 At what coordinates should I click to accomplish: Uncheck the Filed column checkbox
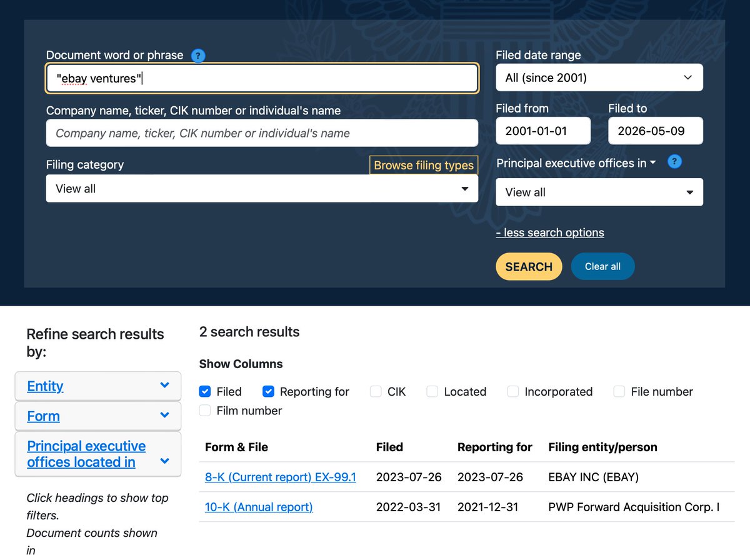click(205, 391)
